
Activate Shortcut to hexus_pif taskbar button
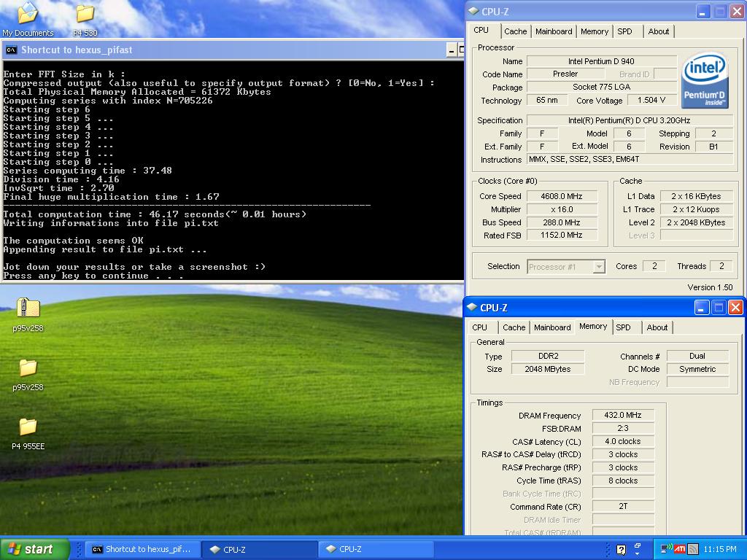[x=142, y=549]
